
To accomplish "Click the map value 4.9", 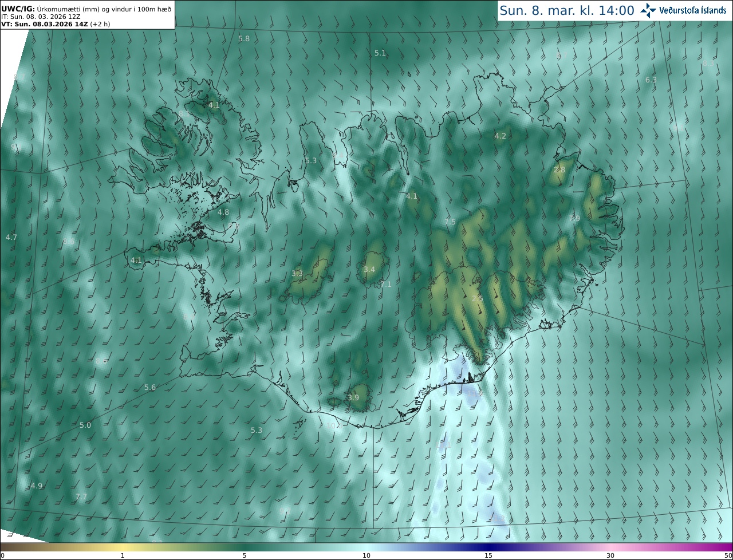I will pyautogui.click(x=37, y=486).
